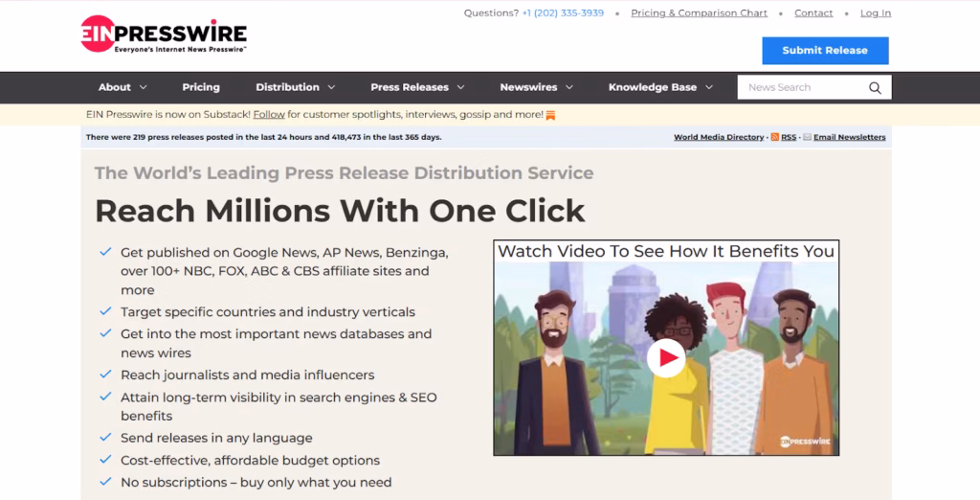Screen dimensions: 980x500
Task: Open the Contact link
Action: [x=813, y=13]
